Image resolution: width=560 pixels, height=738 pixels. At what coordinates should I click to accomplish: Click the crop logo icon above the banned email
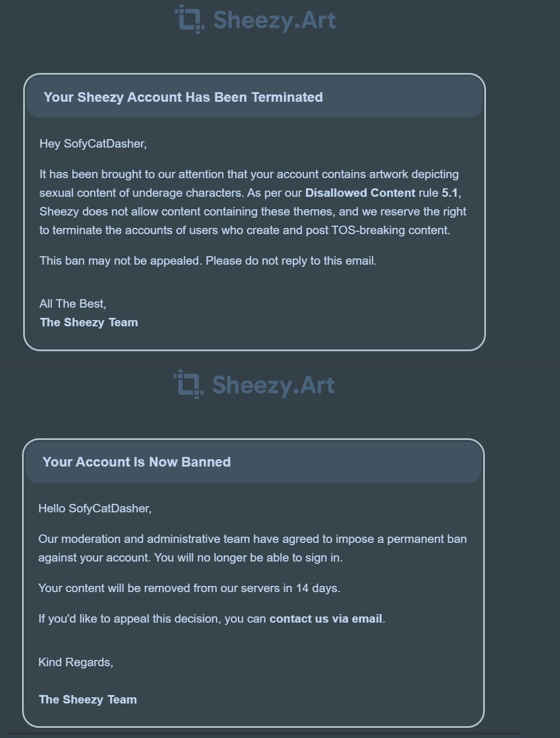coord(188,384)
